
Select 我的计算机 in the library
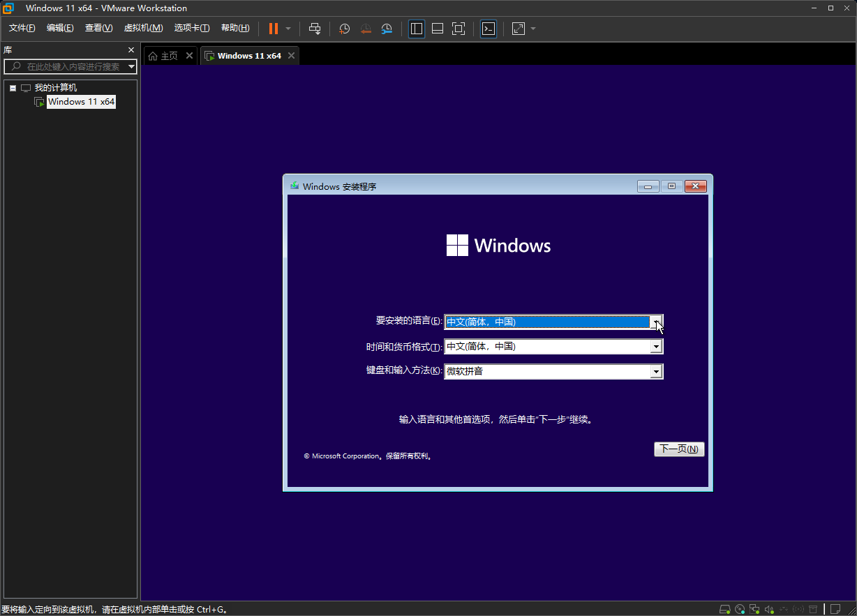[x=56, y=88]
